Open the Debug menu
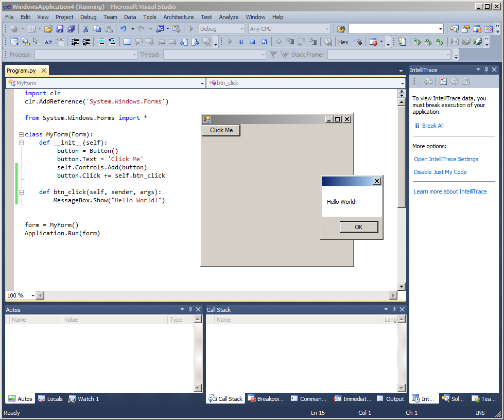Image resolution: width=504 pixels, height=420 pixels. (88, 17)
